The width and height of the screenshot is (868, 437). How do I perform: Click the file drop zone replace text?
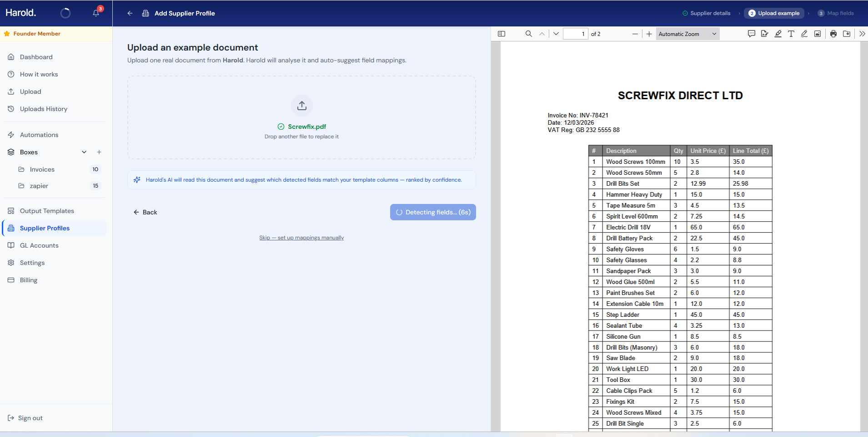(301, 137)
